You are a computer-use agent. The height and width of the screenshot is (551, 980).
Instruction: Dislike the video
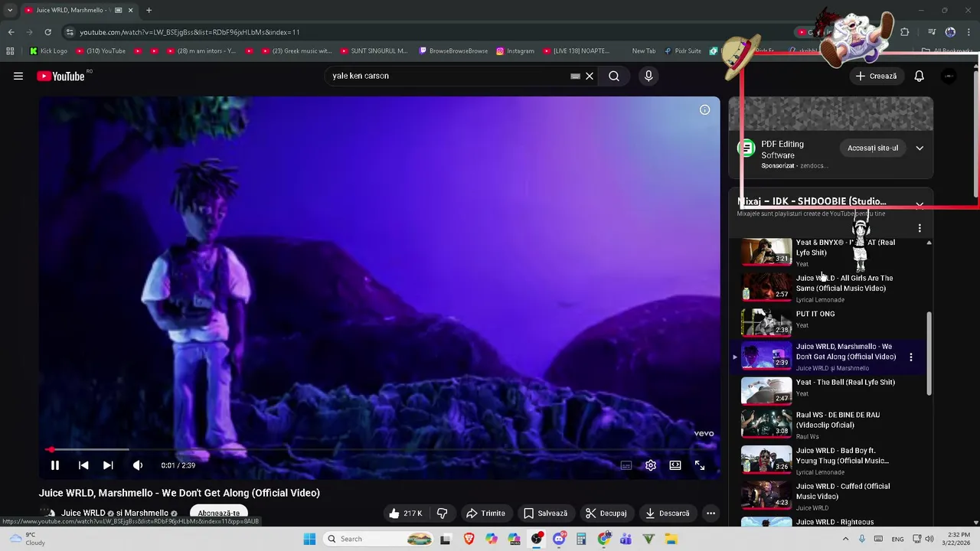pos(442,514)
